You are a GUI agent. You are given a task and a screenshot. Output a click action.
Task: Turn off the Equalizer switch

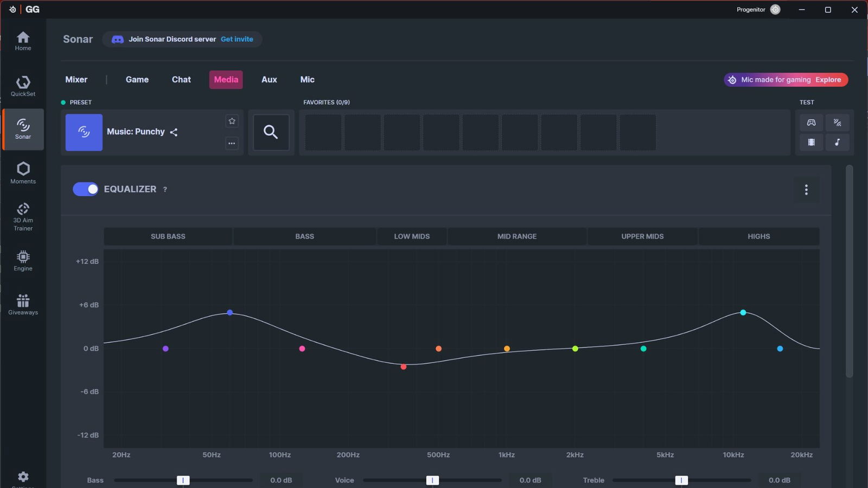[x=86, y=189]
